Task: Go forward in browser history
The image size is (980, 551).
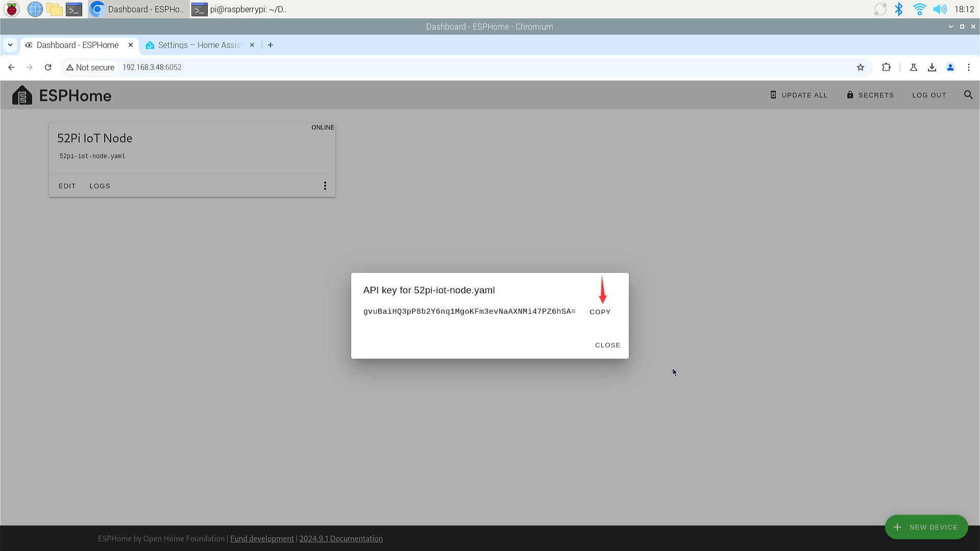Action: coord(30,67)
